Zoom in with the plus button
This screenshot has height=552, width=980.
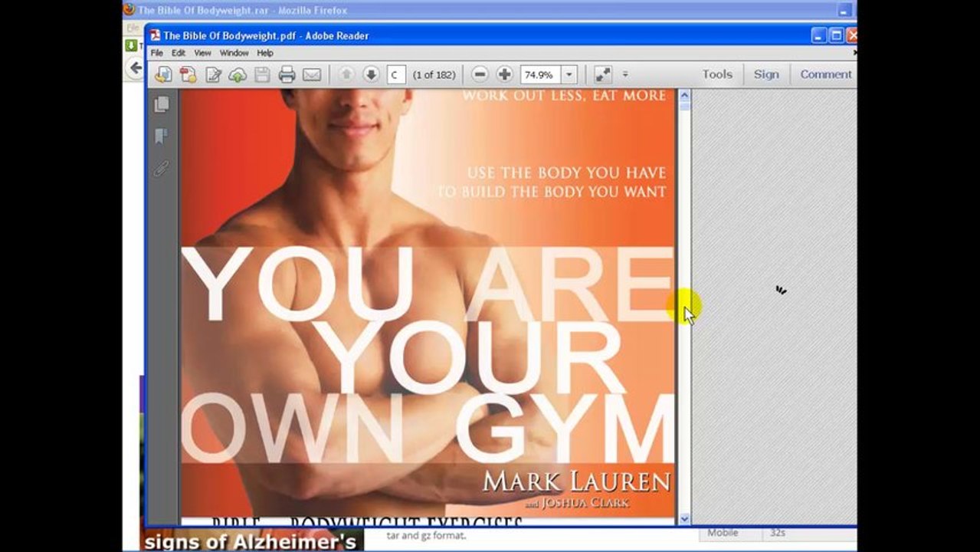(504, 74)
